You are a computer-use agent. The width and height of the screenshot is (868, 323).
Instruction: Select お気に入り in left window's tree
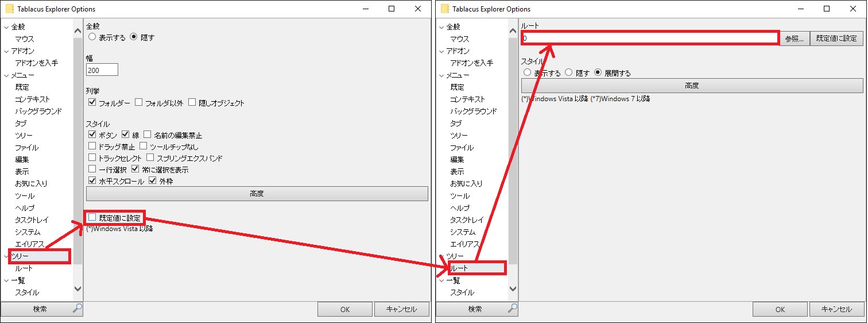pyautogui.click(x=31, y=184)
